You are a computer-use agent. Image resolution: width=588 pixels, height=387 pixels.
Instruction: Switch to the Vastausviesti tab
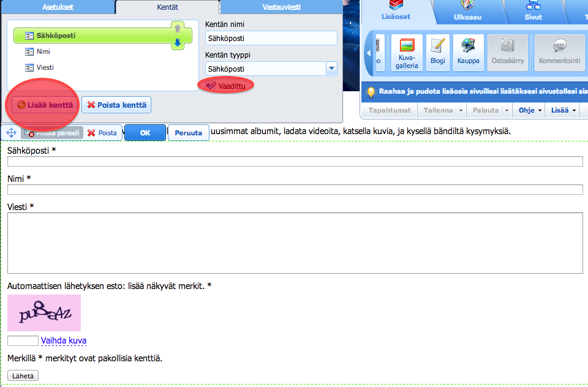(280, 7)
